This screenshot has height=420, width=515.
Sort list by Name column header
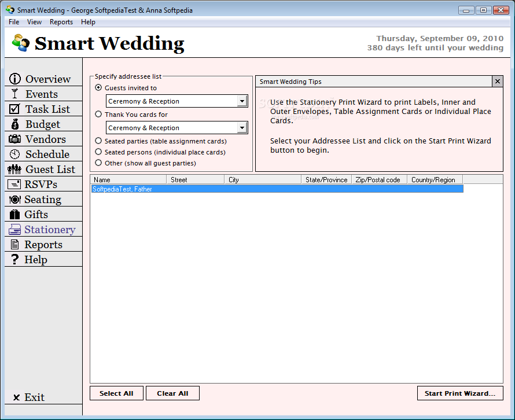pyautogui.click(x=128, y=179)
